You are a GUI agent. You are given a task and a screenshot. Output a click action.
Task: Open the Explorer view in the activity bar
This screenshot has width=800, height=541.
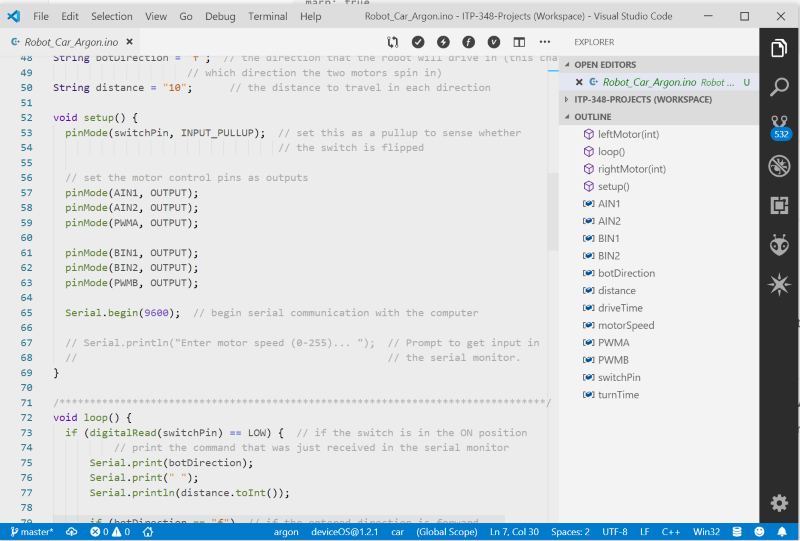tap(779, 48)
